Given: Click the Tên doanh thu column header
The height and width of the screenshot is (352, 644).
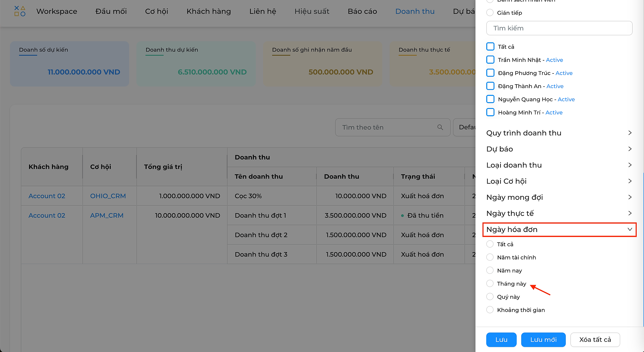Looking at the screenshot, I should 272,177.
